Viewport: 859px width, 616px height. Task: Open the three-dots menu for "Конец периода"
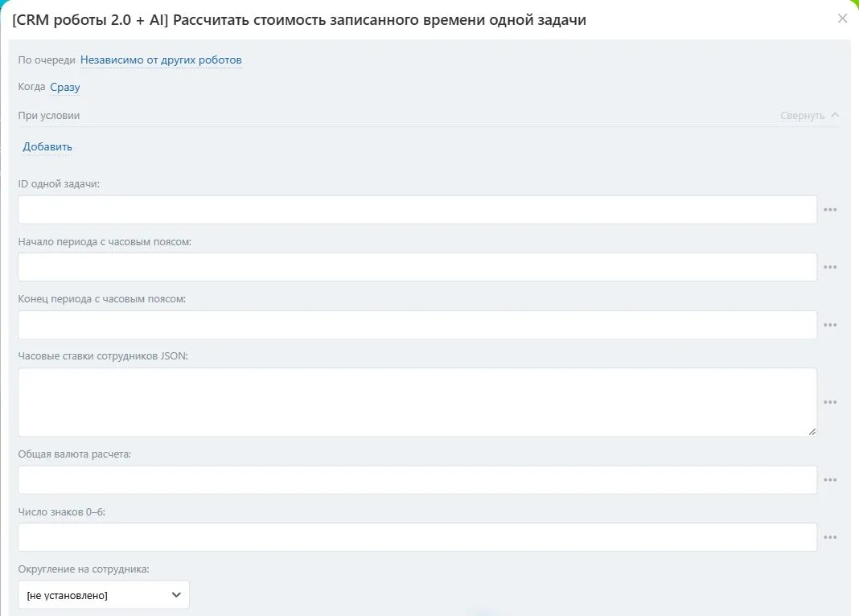click(x=830, y=325)
